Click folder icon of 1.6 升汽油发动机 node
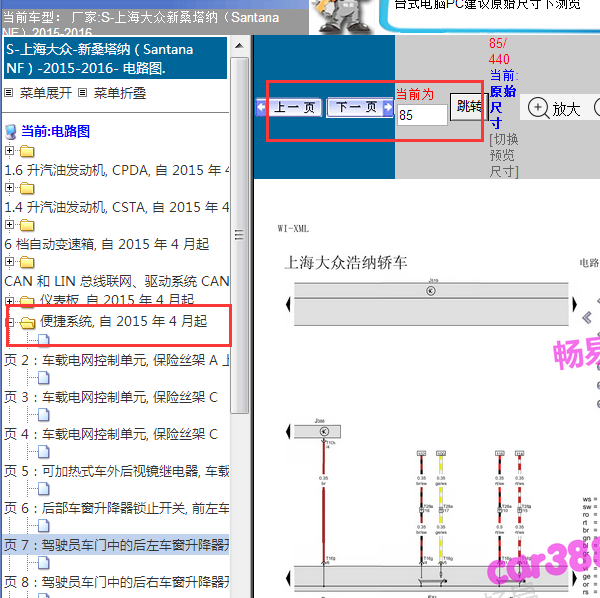Screen dimensions: 600x598 coord(27,151)
